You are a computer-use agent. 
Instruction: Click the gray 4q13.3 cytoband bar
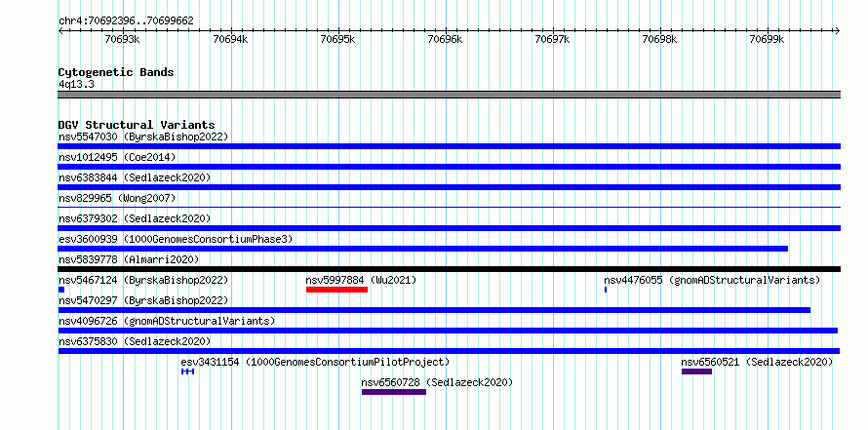click(449, 95)
